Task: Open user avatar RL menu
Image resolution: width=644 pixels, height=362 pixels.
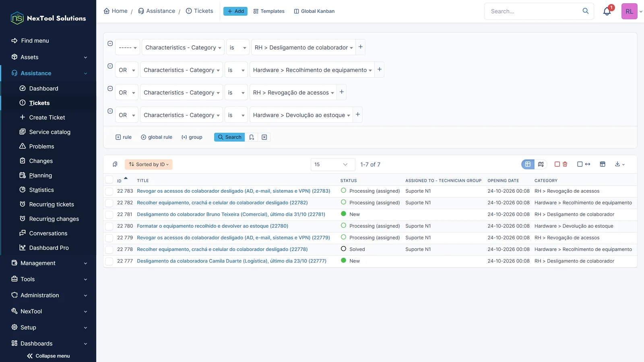Action: click(630, 11)
